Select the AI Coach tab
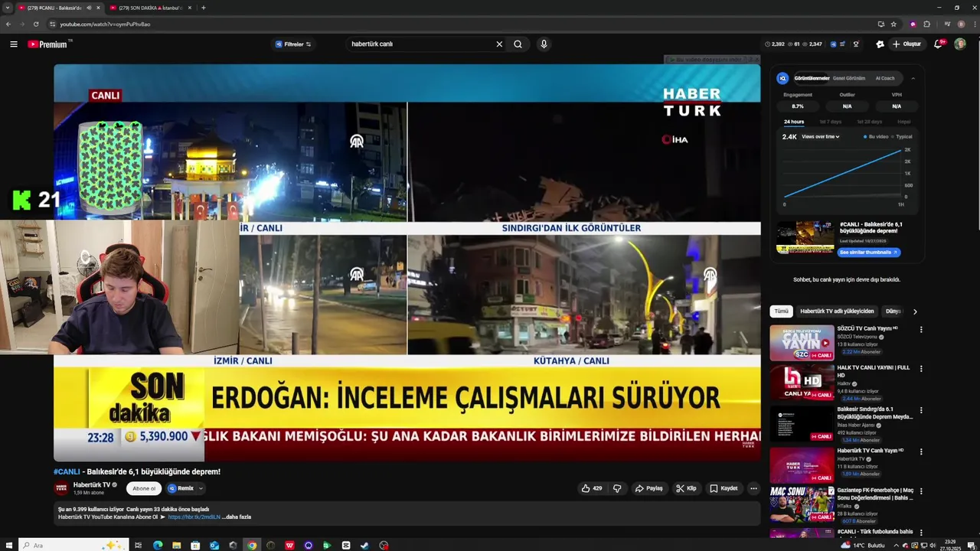This screenshot has width=980, height=551. (x=885, y=78)
